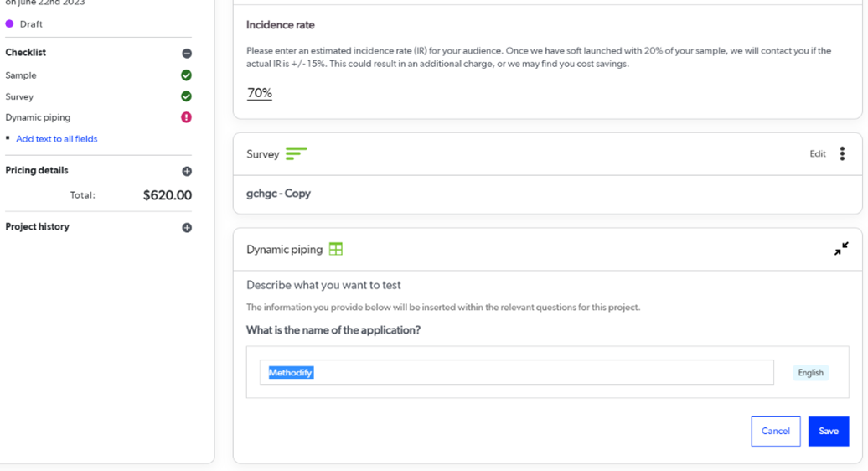Select Dynamic piping in the checklist
The height and width of the screenshot is (471, 868).
click(38, 117)
